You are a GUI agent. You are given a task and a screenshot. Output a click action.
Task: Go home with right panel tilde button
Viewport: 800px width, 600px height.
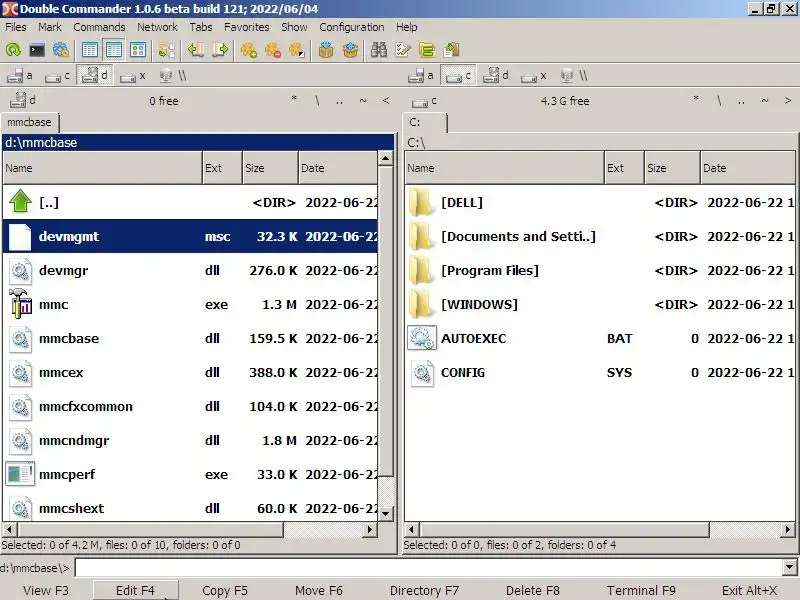(x=765, y=101)
